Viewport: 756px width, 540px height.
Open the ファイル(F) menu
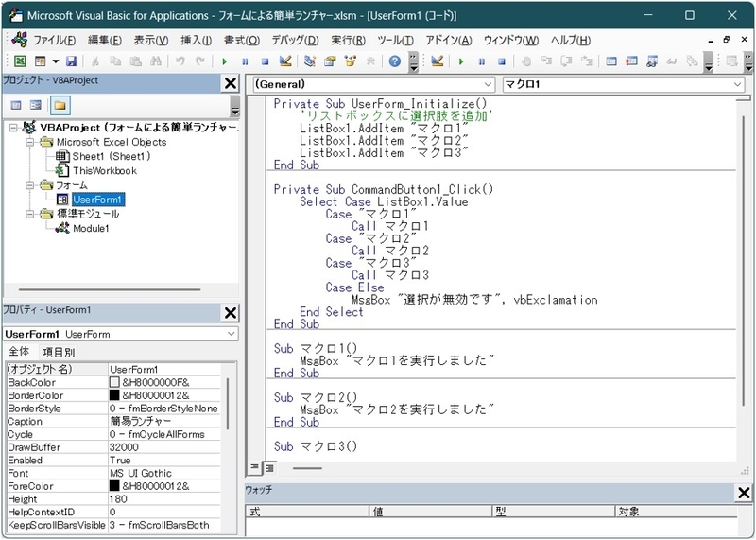[x=54, y=41]
